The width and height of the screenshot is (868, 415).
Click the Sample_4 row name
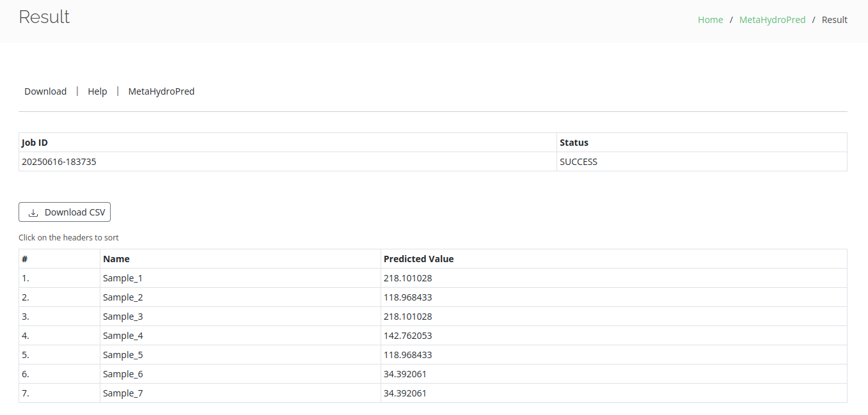[123, 336]
